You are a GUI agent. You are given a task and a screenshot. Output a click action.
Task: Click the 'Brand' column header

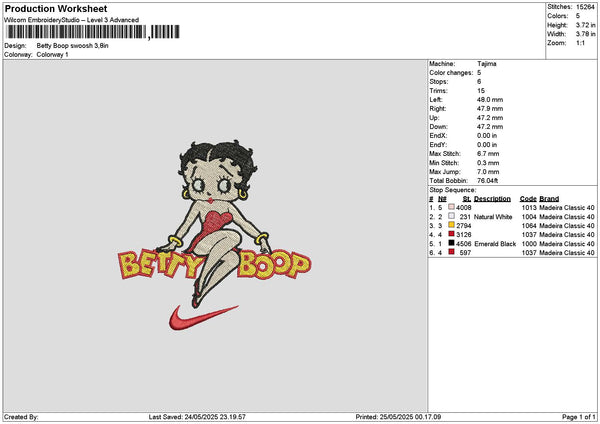click(549, 199)
